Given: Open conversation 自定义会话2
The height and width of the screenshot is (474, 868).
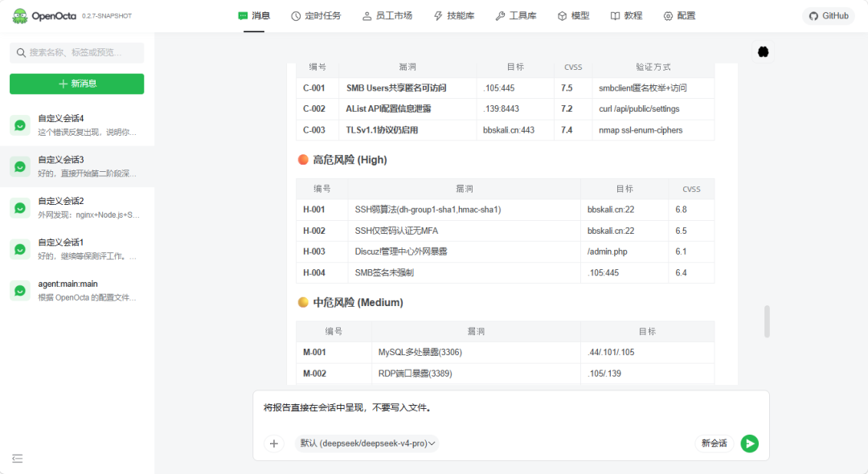Looking at the screenshot, I should [77, 208].
